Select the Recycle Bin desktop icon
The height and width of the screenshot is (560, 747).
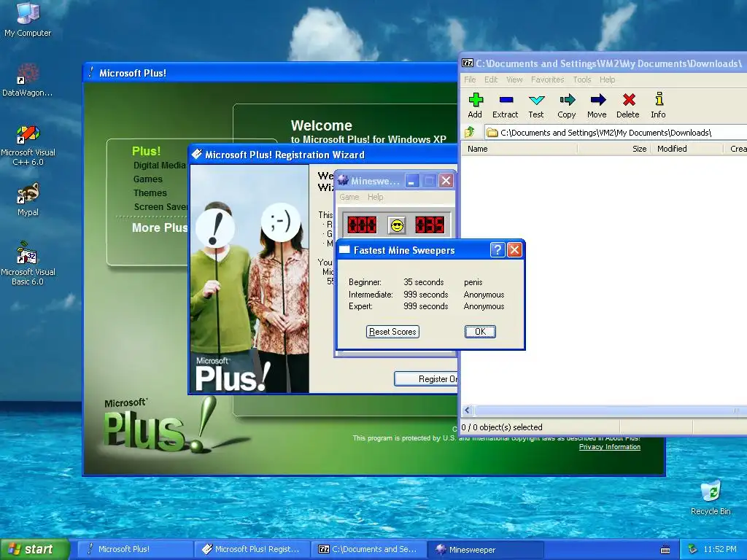pos(711,498)
